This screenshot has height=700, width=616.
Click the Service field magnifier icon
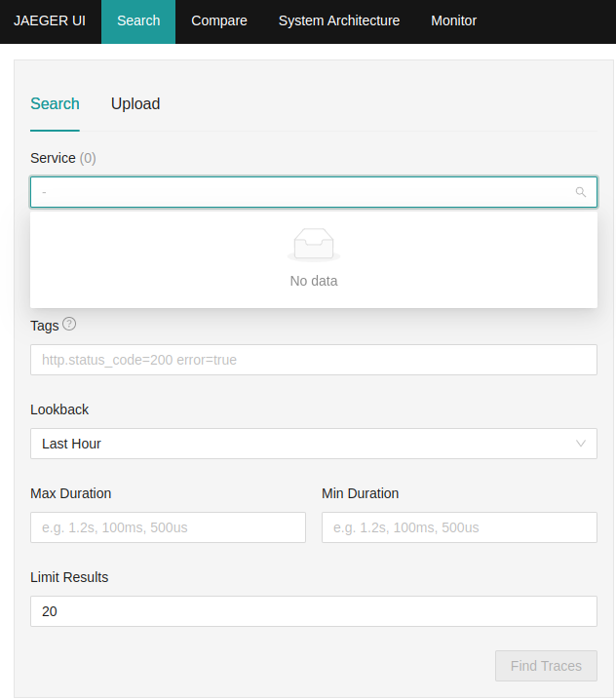pyautogui.click(x=580, y=192)
